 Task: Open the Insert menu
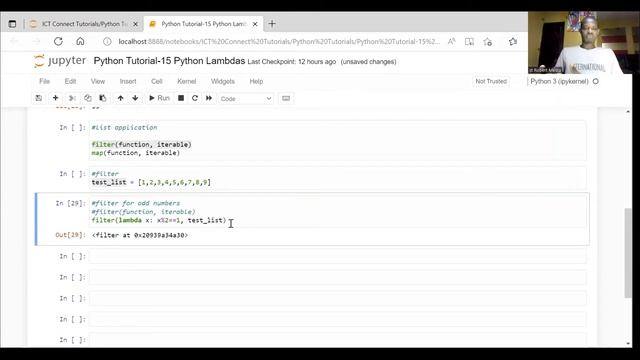click(x=128, y=81)
